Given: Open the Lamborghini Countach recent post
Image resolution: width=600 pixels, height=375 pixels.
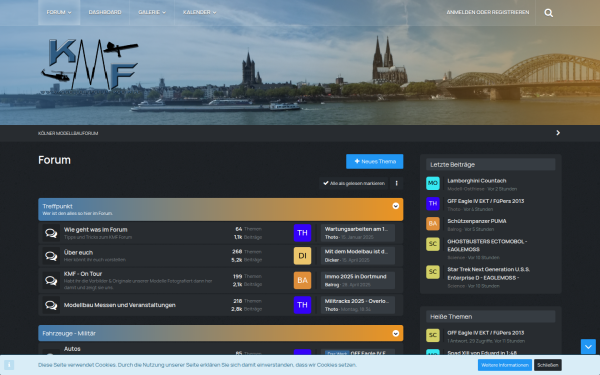Looking at the screenshot, I should tap(477, 181).
